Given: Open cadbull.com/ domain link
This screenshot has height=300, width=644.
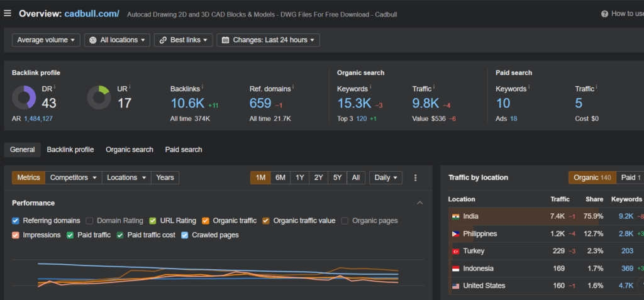Looking at the screenshot, I should 92,14.
